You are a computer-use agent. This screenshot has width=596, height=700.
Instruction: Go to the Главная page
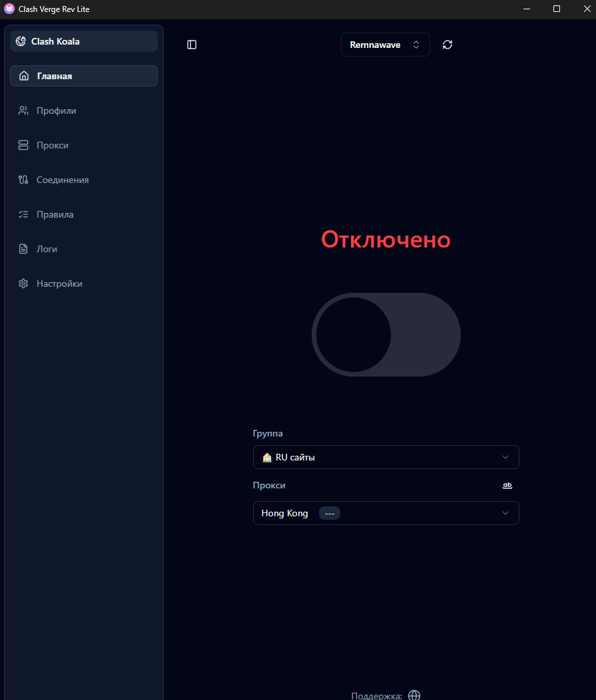pos(84,76)
